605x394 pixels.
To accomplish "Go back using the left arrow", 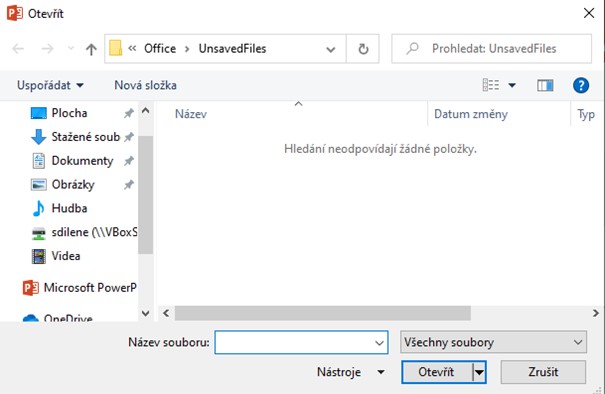I will pyautogui.click(x=18, y=49).
